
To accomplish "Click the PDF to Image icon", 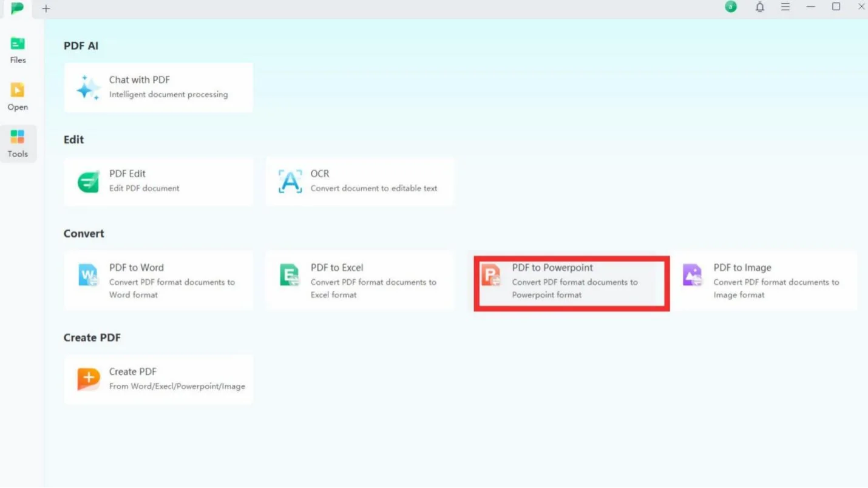I will (693, 275).
